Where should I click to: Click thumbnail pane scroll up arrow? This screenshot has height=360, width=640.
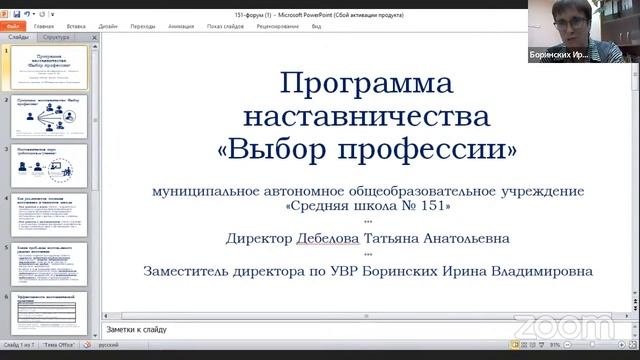click(95, 47)
